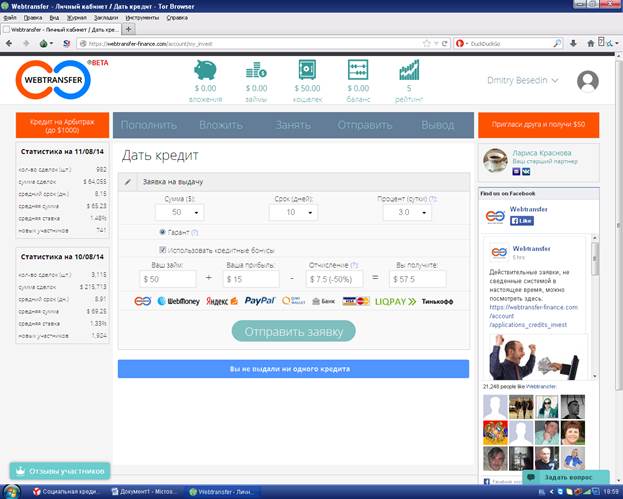Click the VK icon under Лариса Краснова

tap(526, 172)
